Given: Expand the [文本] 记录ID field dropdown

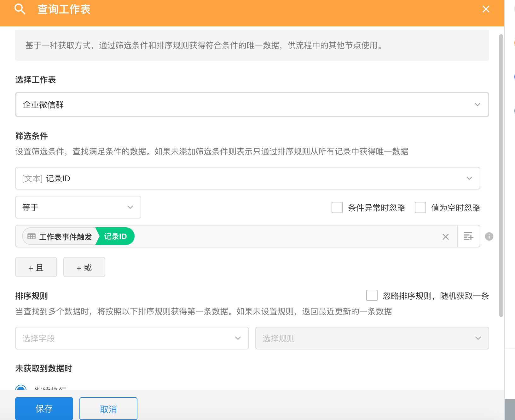Looking at the screenshot, I should click(x=247, y=179).
